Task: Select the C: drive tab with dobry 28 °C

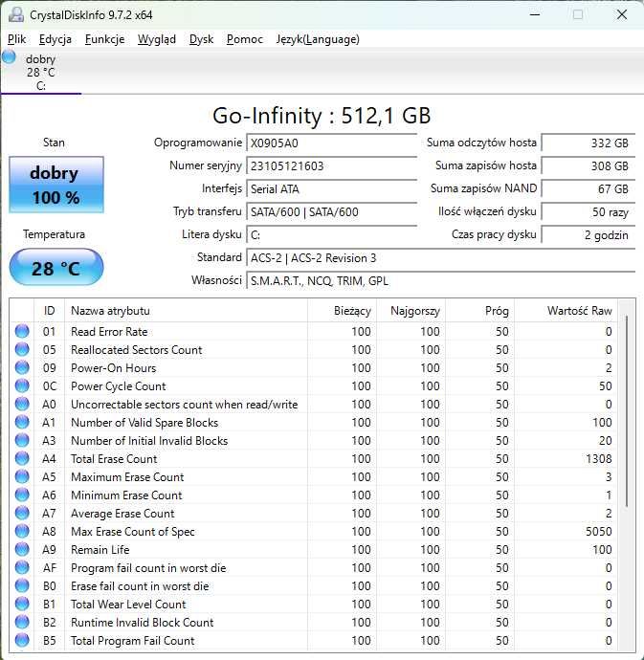Action: (x=41, y=72)
